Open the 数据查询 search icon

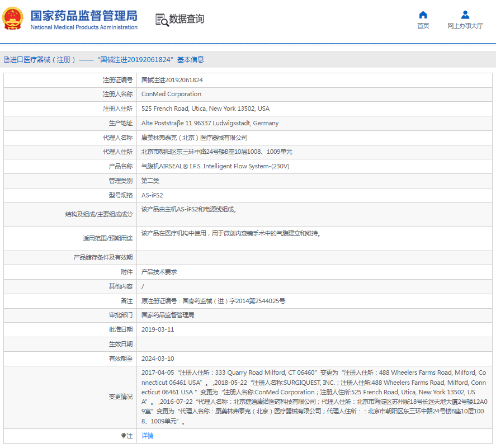pos(162,20)
